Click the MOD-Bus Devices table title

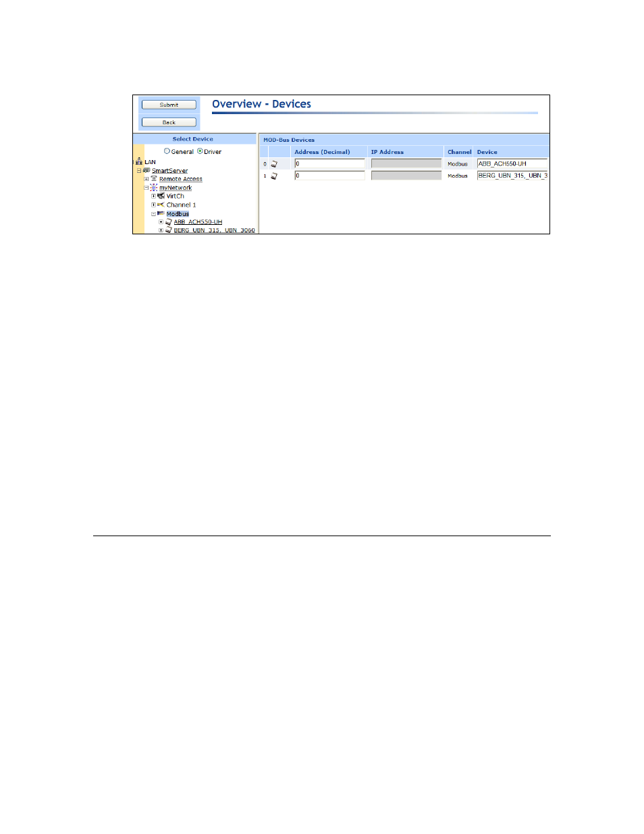tap(288, 140)
